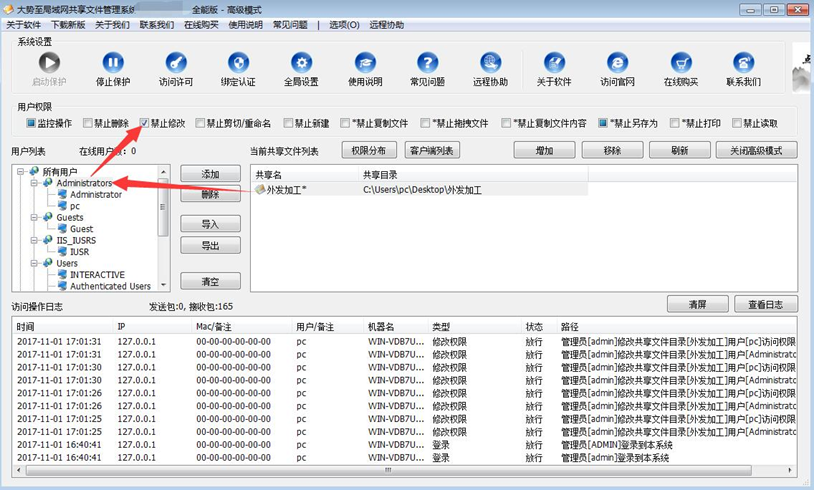814x490 pixels.
Task: Open 全局设置 gear icon
Action: tap(302, 63)
